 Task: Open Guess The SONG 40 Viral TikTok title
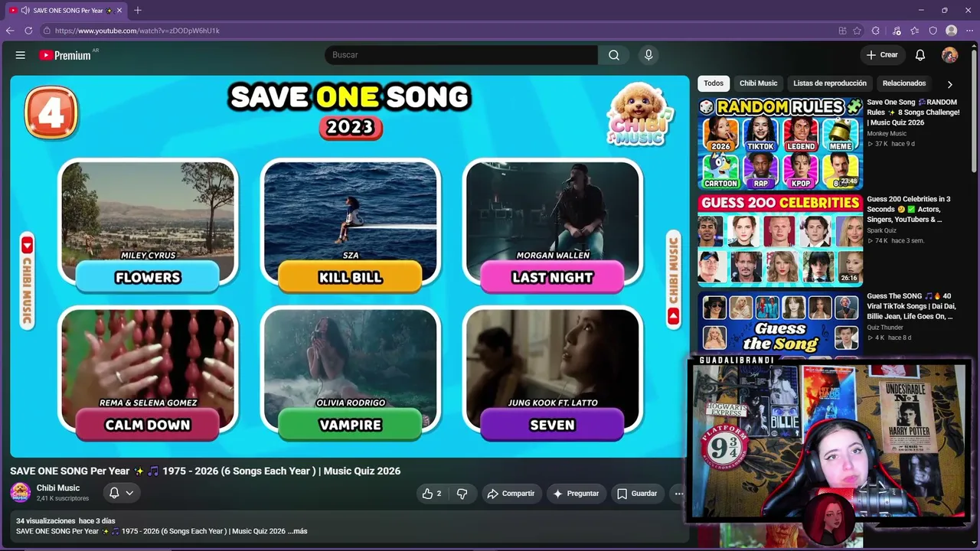coord(911,306)
